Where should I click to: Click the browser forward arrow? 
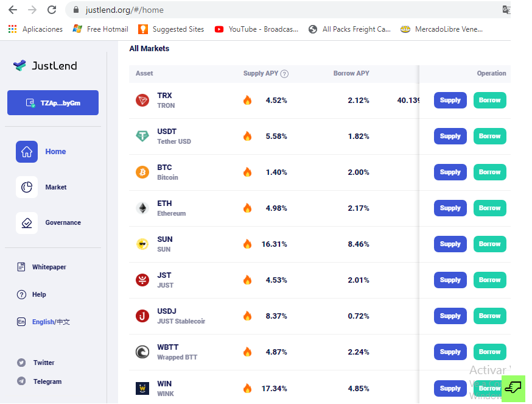[x=32, y=10]
